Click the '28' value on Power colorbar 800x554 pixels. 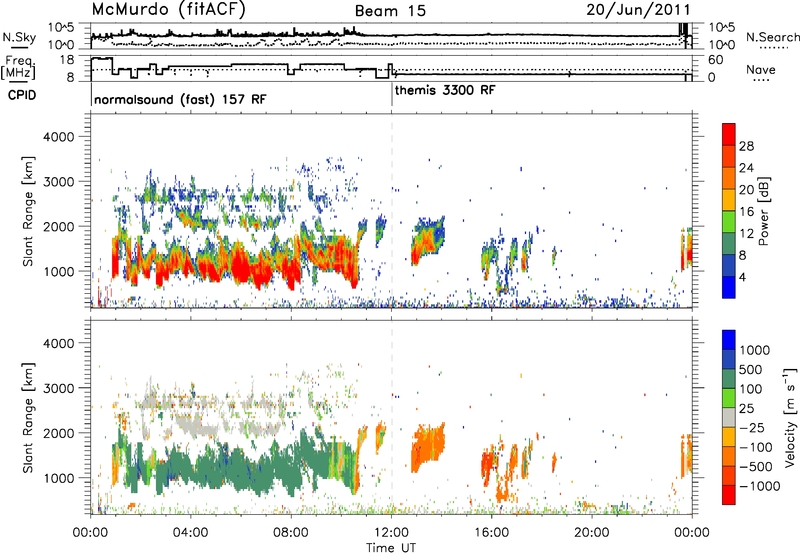tap(746, 146)
